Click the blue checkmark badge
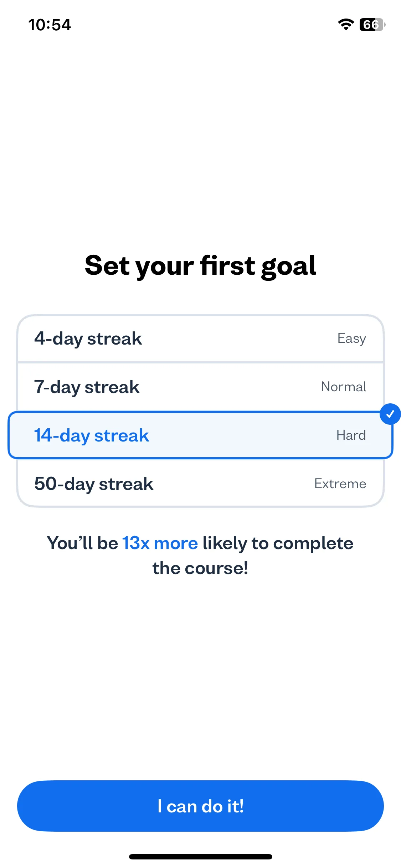The width and height of the screenshot is (401, 868). pyautogui.click(x=390, y=414)
